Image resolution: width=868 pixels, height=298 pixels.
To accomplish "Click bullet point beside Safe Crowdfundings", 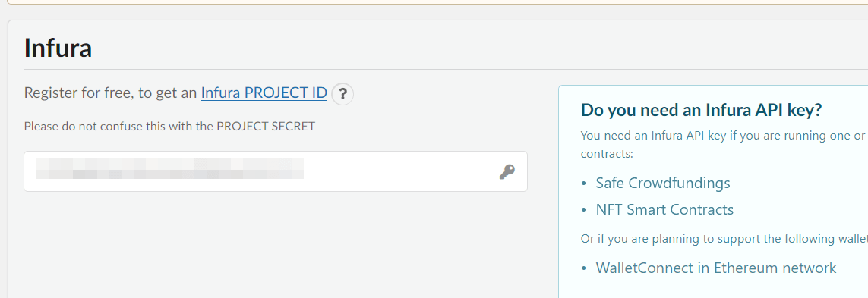I will point(584,184).
